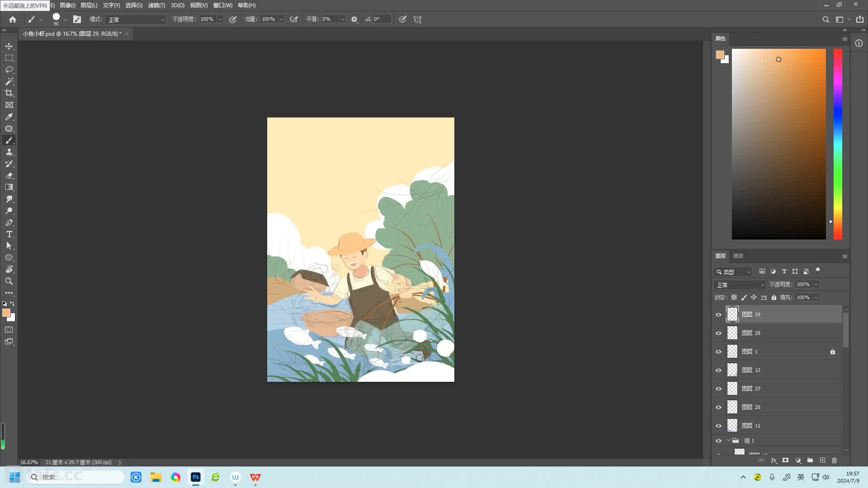Select the Gradient tool
Viewport: 868px width, 488px height.
(9, 187)
